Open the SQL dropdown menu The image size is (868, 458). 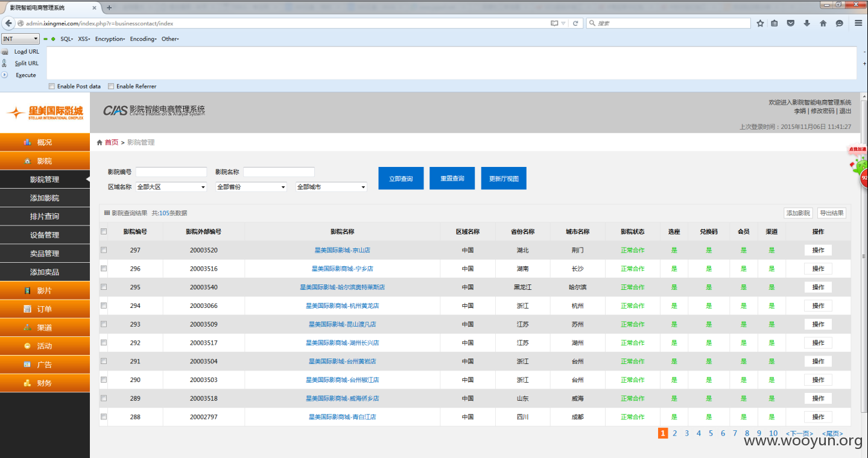point(66,39)
